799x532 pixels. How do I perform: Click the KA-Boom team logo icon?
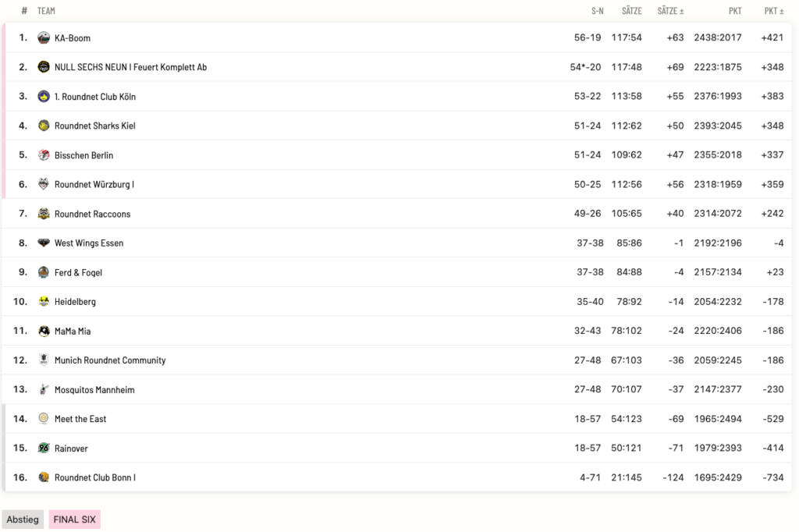point(44,38)
